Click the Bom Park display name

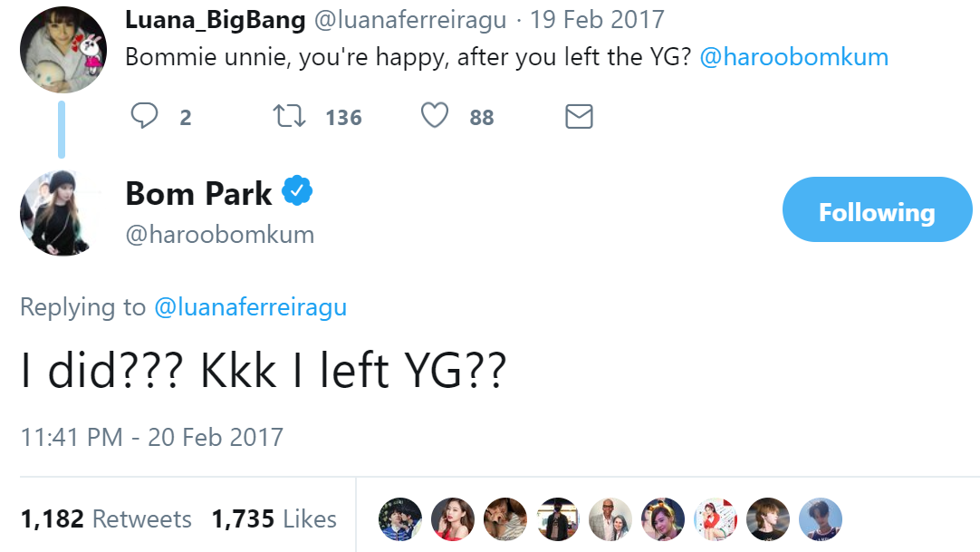[198, 193]
